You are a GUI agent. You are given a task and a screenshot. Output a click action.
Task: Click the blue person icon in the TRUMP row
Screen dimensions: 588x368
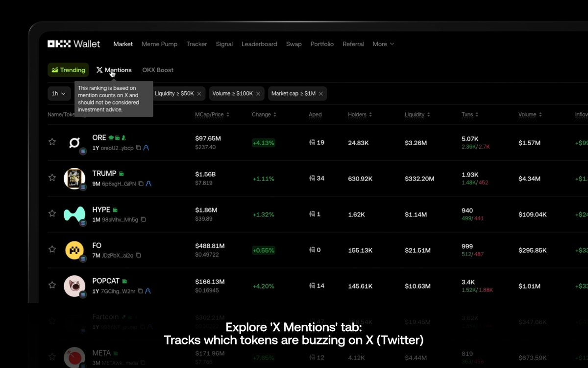pyautogui.click(x=148, y=184)
